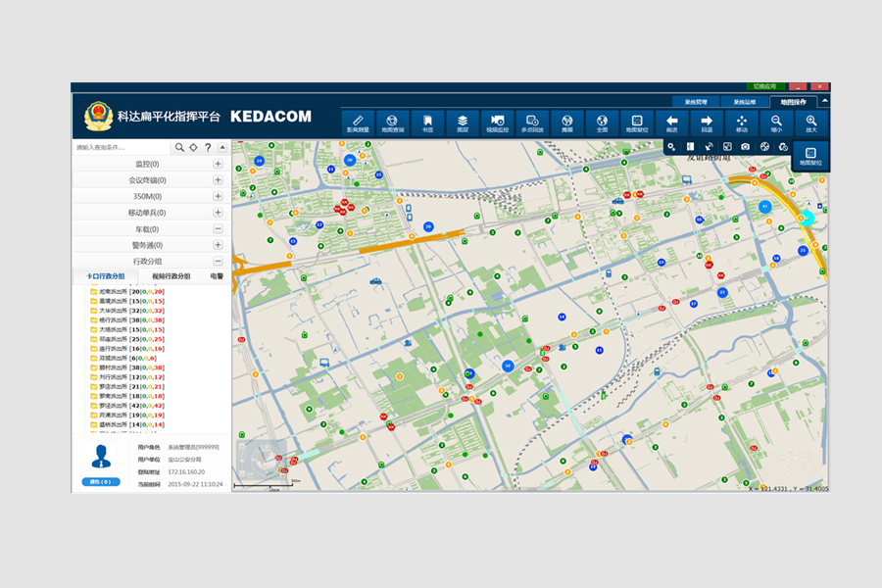Click the frame-extent icon in the secondary toolbar

727,147
